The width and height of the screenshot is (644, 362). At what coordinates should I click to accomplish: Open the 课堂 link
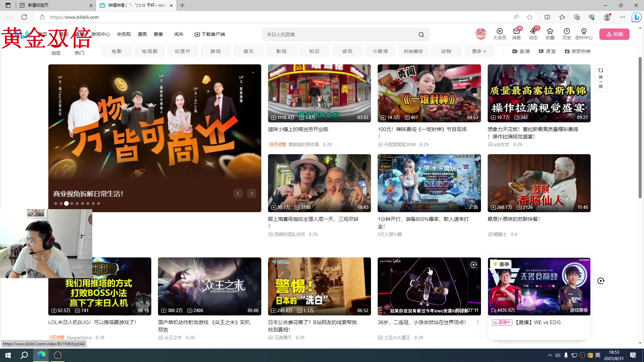click(547, 51)
